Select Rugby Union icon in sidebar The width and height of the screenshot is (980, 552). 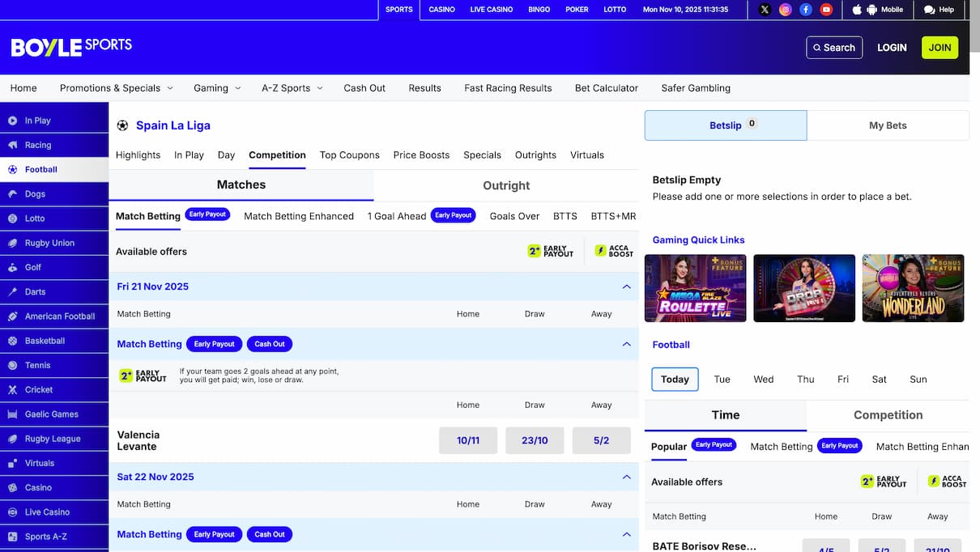(x=12, y=243)
